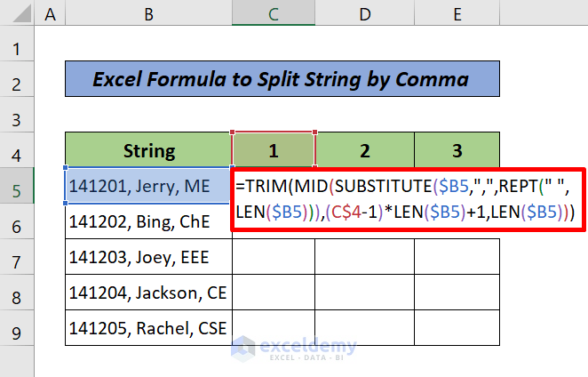Select row 2 header
Screen dimensions: 588x377
[18, 81]
